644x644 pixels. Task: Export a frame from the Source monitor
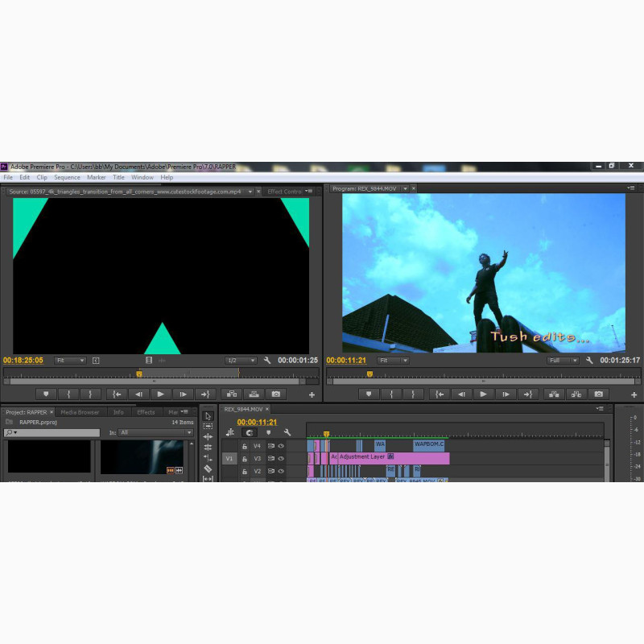pyautogui.click(x=276, y=394)
